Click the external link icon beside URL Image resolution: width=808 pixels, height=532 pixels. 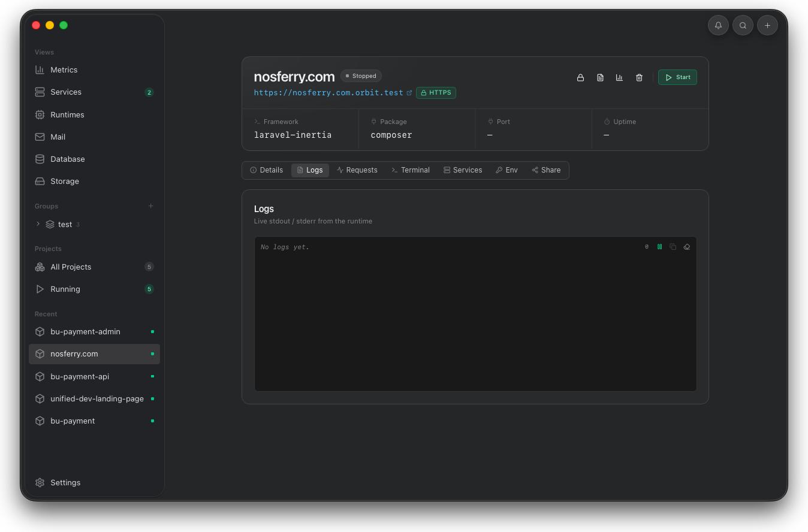point(409,93)
